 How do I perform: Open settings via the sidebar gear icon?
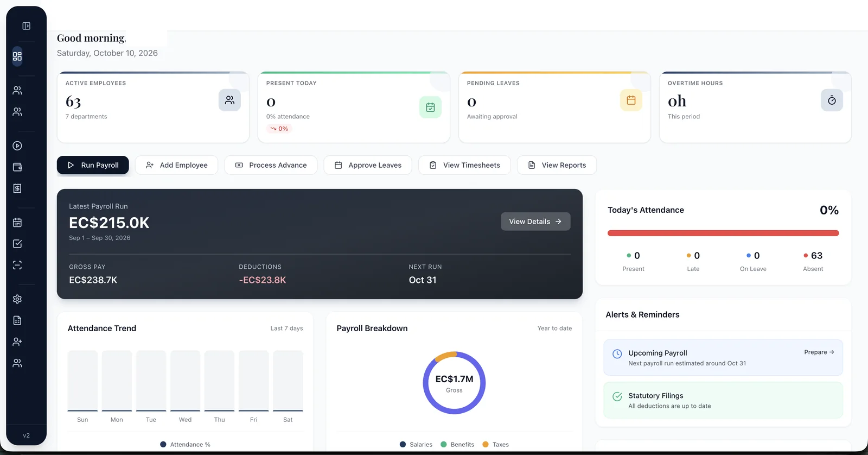tap(17, 299)
